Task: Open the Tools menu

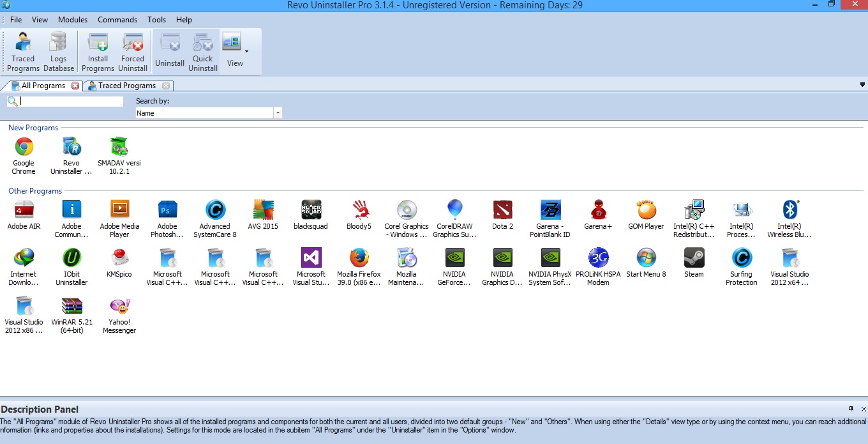Action: click(157, 20)
